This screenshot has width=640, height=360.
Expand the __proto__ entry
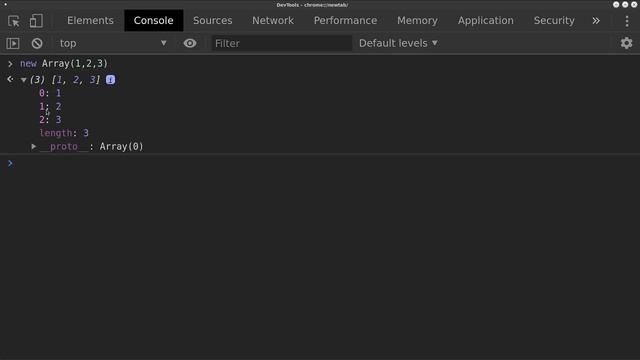click(34, 147)
